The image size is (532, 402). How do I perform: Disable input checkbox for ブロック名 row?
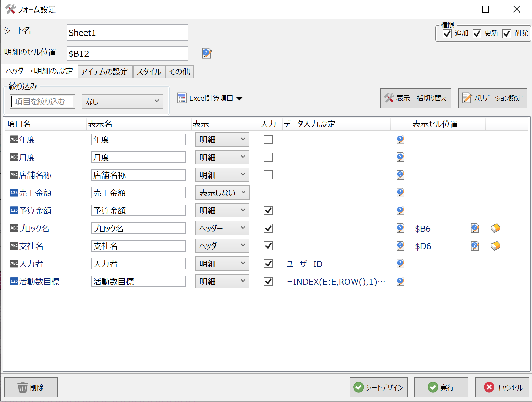(x=268, y=228)
